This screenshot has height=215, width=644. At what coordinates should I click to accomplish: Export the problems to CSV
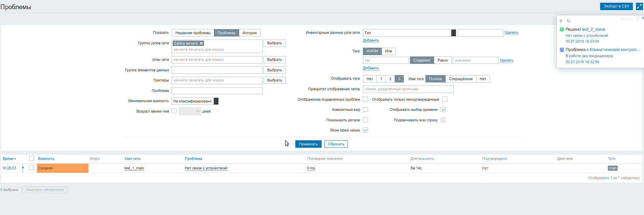click(x=616, y=6)
